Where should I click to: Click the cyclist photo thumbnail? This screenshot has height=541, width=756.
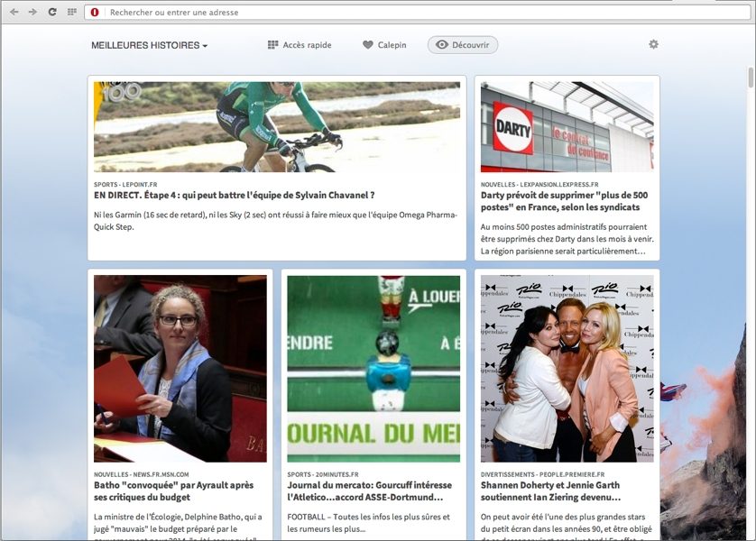pyautogui.click(x=277, y=127)
